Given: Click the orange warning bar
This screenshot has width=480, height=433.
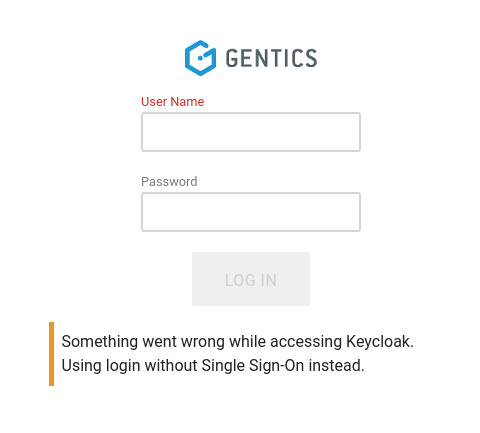Looking at the screenshot, I should click(51, 354).
